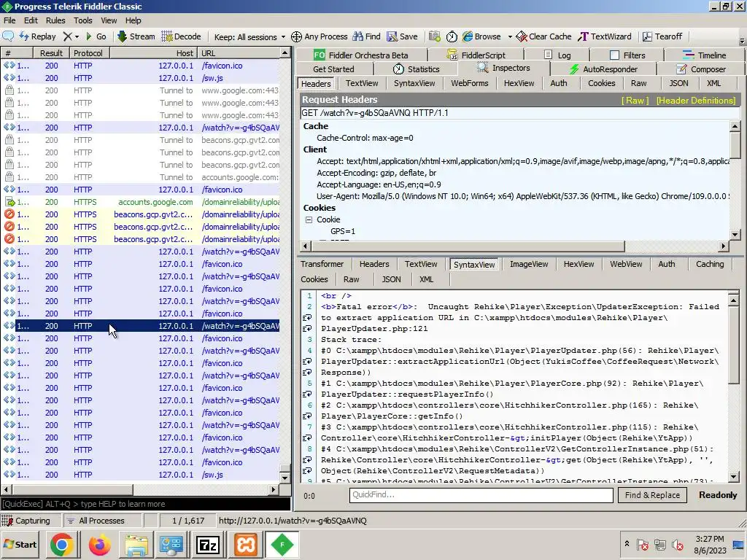
Task: Open File Explorer taskbar icon
Action: 136,545
